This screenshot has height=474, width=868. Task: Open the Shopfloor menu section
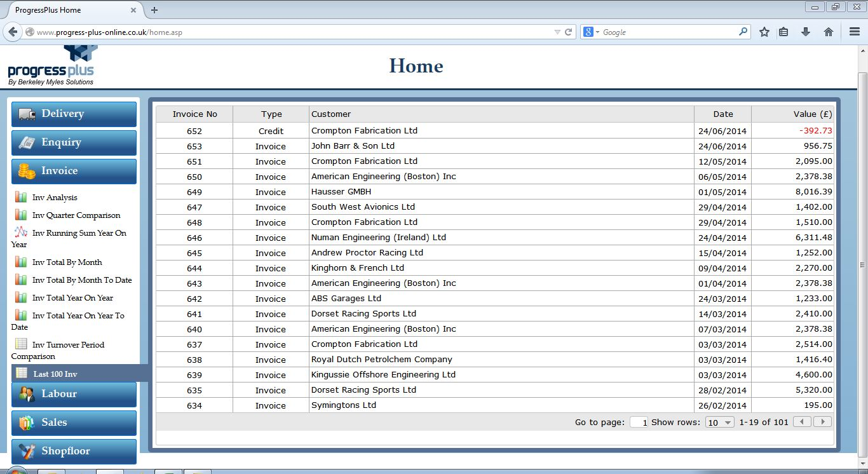74,451
